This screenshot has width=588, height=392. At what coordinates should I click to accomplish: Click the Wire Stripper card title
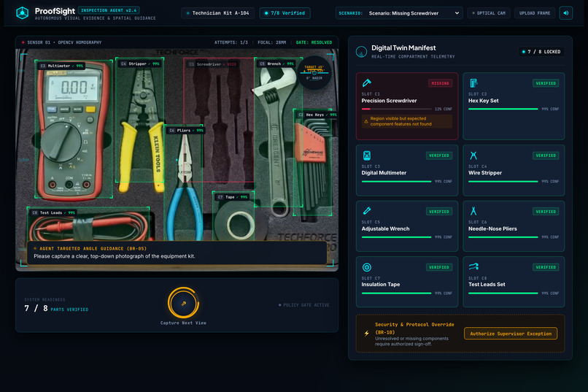(485, 172)
